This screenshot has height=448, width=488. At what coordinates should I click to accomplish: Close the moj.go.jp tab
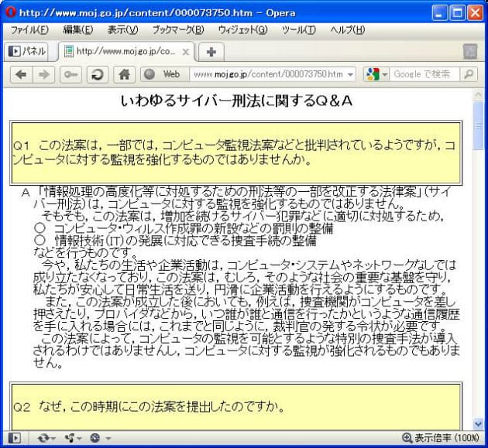click(186, 52)
